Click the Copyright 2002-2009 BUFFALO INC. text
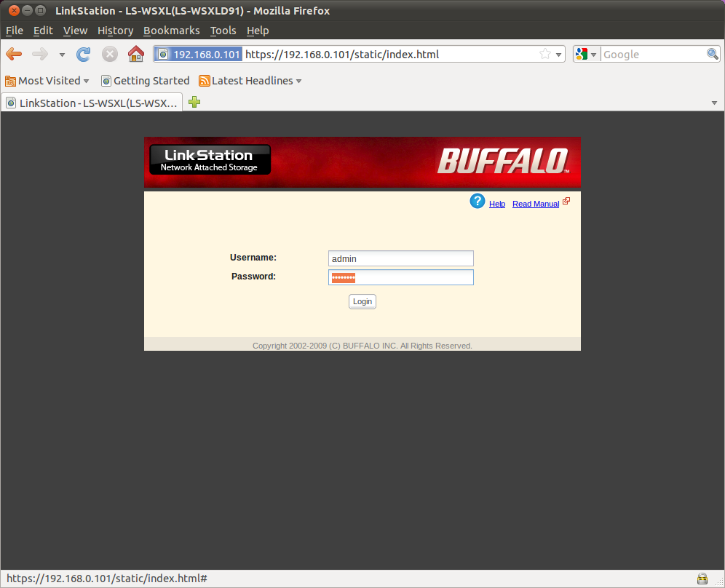The image size is (725, 588). click(x=362, y=346)
